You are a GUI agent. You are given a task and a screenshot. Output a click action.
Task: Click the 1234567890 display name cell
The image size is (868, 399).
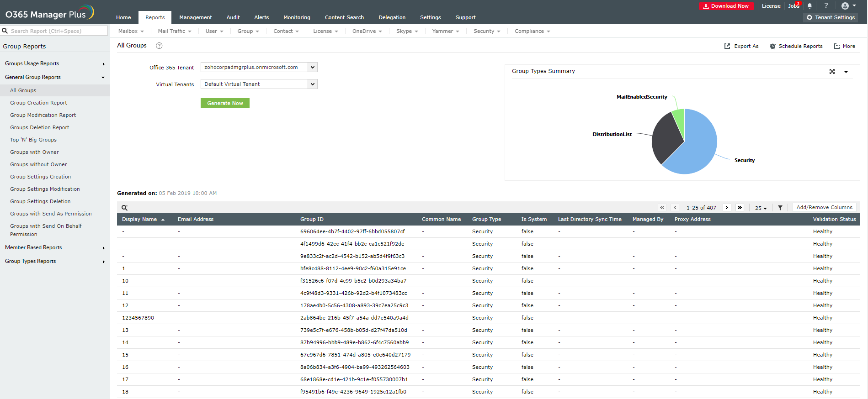[x=138, y=318]
